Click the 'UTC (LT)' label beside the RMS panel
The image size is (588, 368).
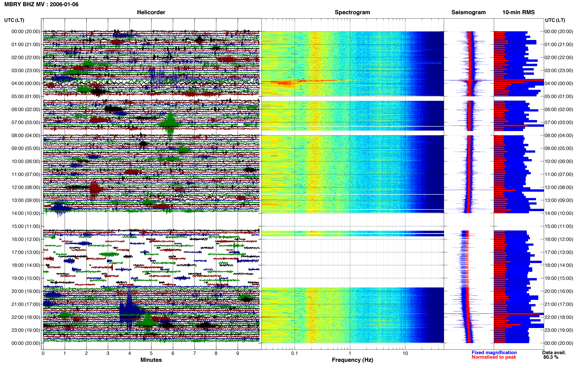(555, 20)
